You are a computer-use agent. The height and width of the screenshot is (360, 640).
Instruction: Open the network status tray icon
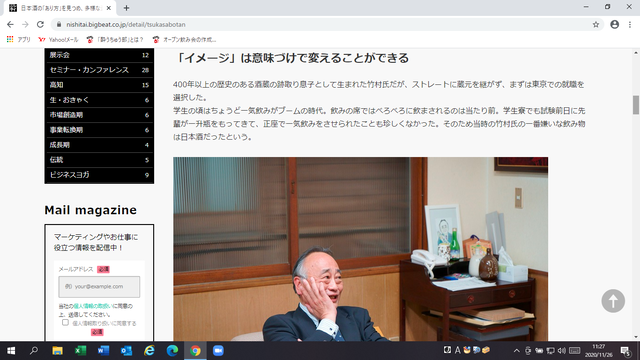[551, 351]
